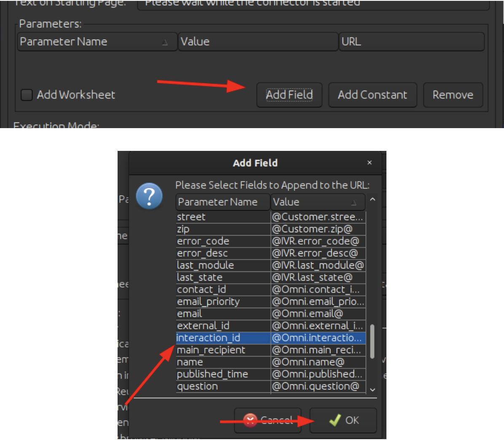The width and height of the screenshot is (504, 440).
Task: Select the main_recipient row
Action: [271, 350]
